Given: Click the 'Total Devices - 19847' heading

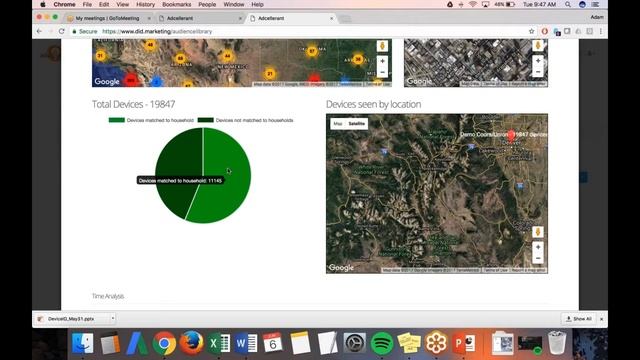Looking at the screenshot, I should tap(133, 104).
